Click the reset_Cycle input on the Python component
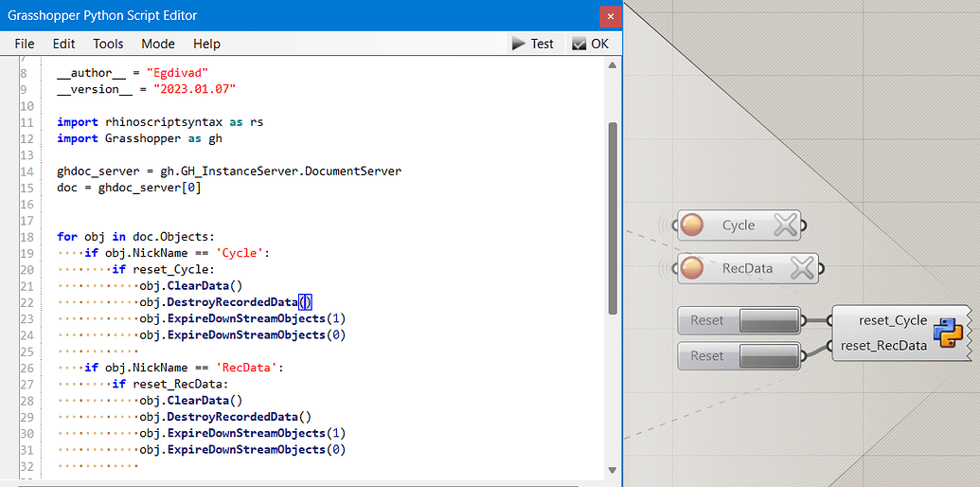Screen dimensions: 980x487 pos(893,320)
